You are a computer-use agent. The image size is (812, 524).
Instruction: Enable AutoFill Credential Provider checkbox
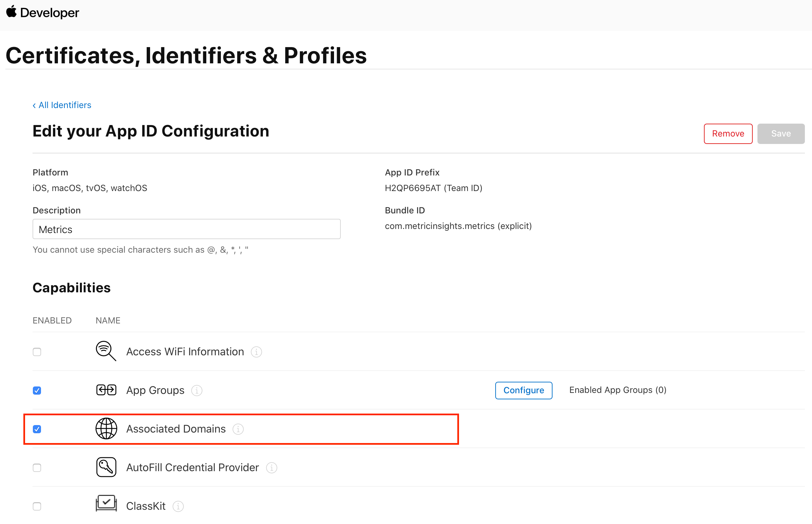click(37, 468)
